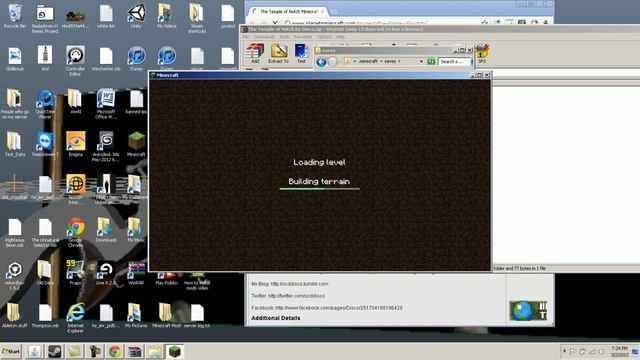The image size is (640, 360).
Task: Switch to Steam on the taskbar
Action: coord(54,351)
